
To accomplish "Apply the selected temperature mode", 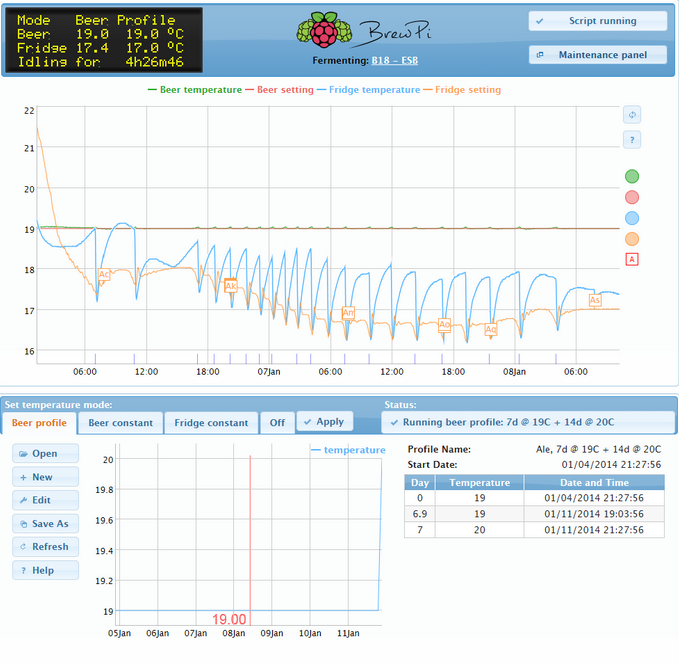I will (324, 422).
